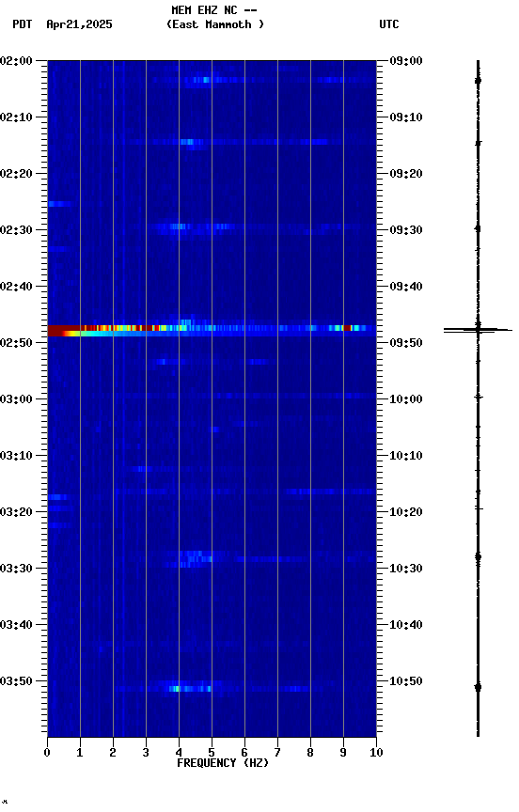
Task: Select the frequency axis tick label 3
Action: click(146, 753)
